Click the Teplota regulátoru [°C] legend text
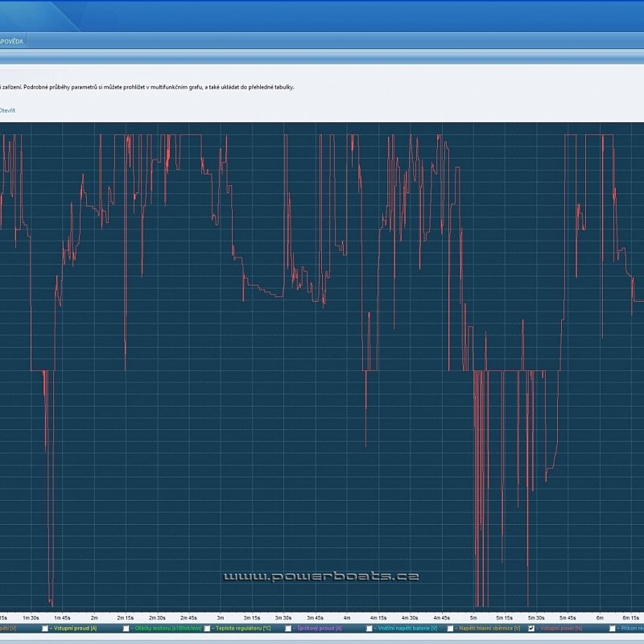The height and width of the screenshot is (644, 644). (x=242, y=628)
